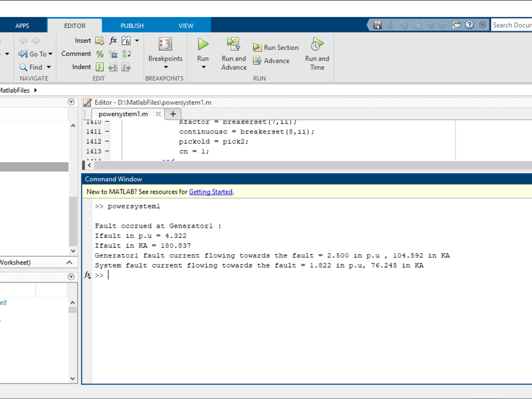Click the Run Section button

(x=276, y=47)
